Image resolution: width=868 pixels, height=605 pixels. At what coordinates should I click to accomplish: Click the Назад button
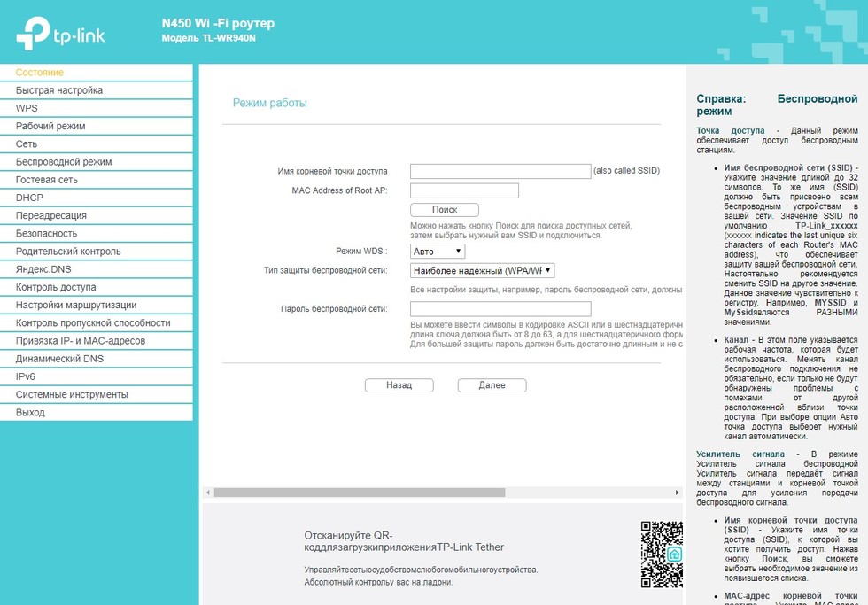[x=400, y=384]
